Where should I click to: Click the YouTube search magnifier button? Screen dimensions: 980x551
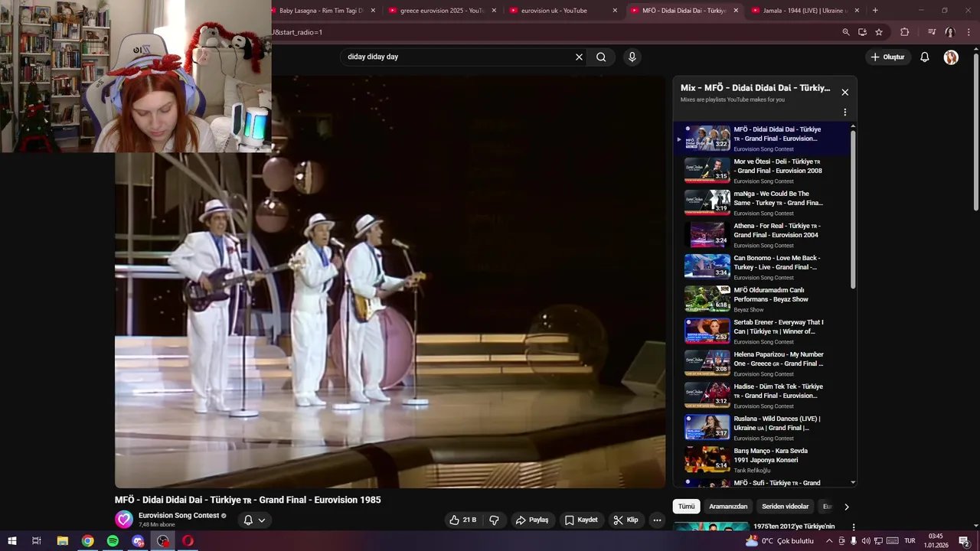[601, 57]
